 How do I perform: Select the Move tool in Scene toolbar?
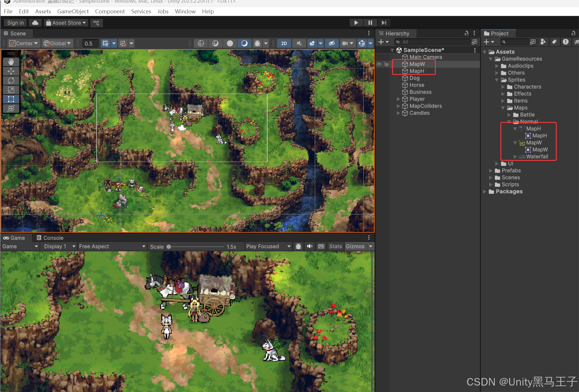coord(11,71)
